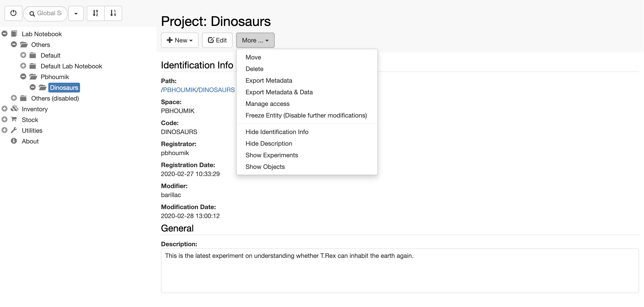This screenshot has width=644, height=307.
Task: Open the New dropdown button
Action: click(x=180, y=40)
